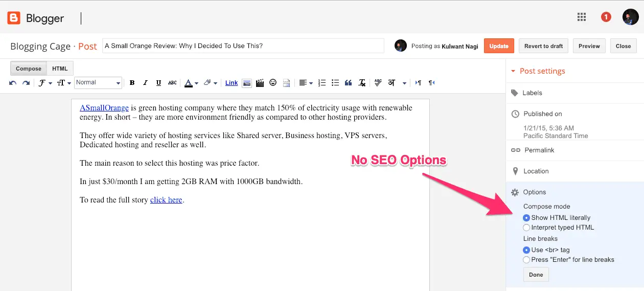Run the spell check tool

(378, 83)
